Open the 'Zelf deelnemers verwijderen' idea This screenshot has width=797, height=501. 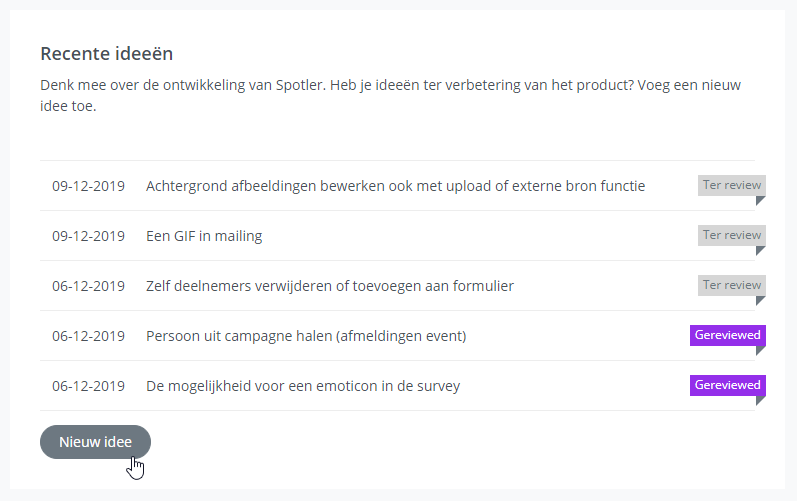pyautogui.click(x=329, y=286)
